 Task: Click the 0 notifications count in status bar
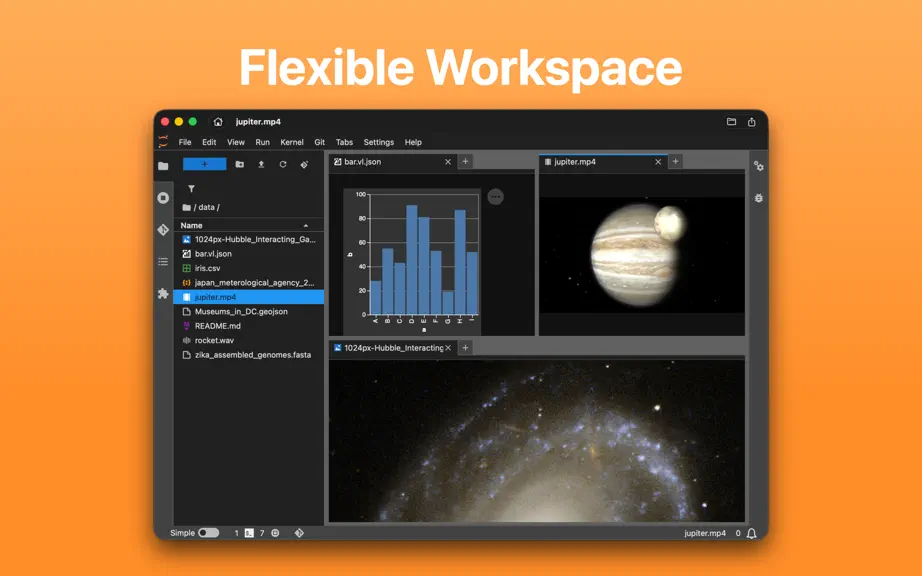pos(738,533)
